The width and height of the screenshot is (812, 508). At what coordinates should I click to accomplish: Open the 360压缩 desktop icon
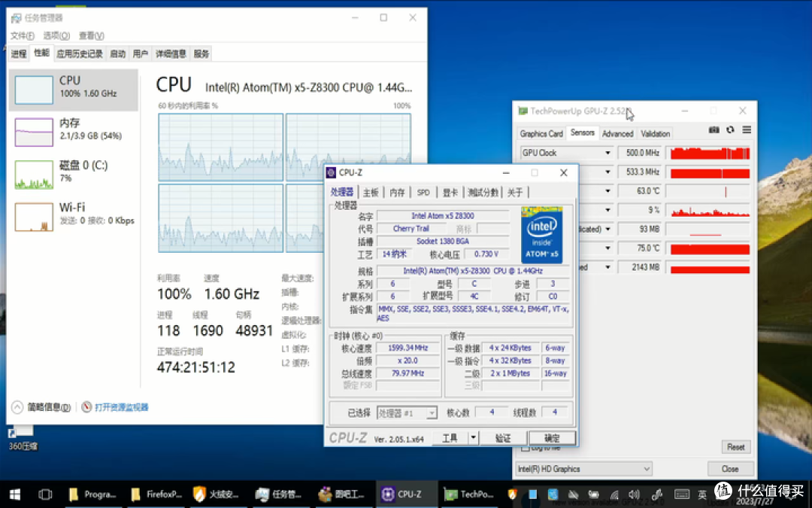click(x=23, y=437)
